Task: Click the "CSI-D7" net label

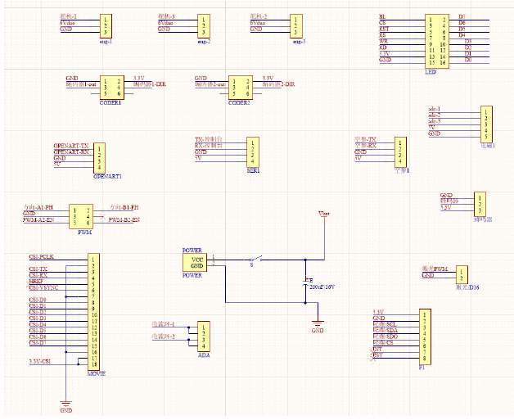Action: coord(38,342)
